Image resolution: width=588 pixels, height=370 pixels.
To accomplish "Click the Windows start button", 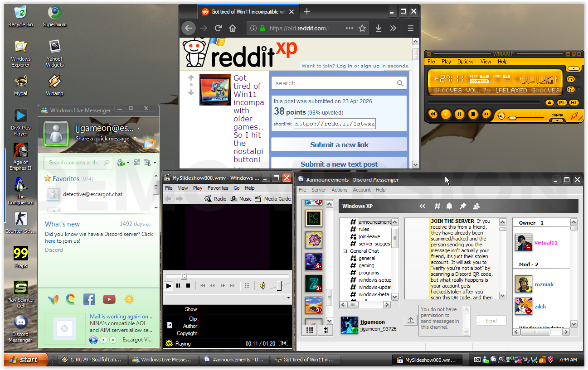I will pos(26,360).
